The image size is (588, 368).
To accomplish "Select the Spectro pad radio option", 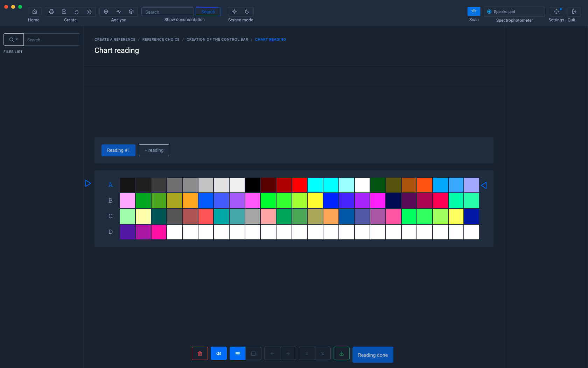I will [x=489, y=12].
